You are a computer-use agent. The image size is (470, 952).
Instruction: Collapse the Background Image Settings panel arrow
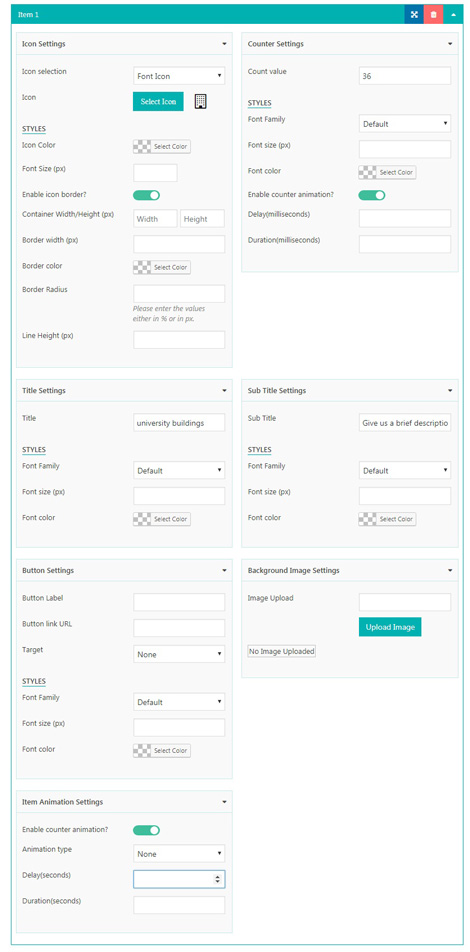click(450, 571)
